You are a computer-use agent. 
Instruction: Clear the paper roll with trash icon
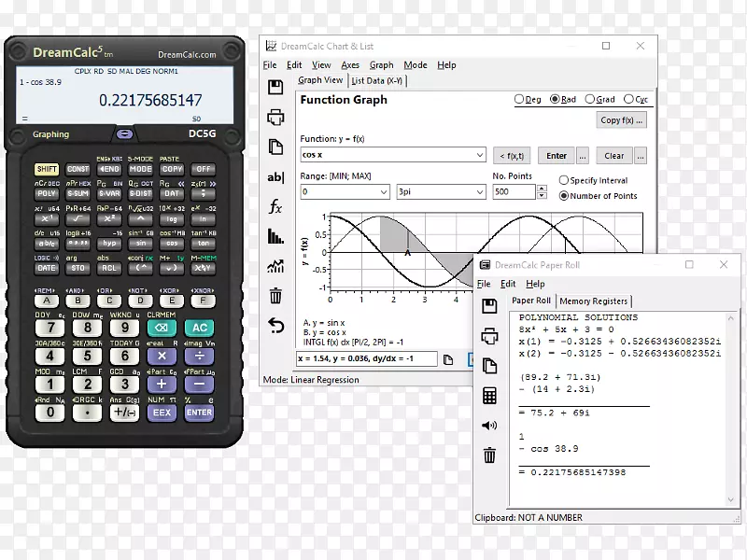click(x=489, y=455)
